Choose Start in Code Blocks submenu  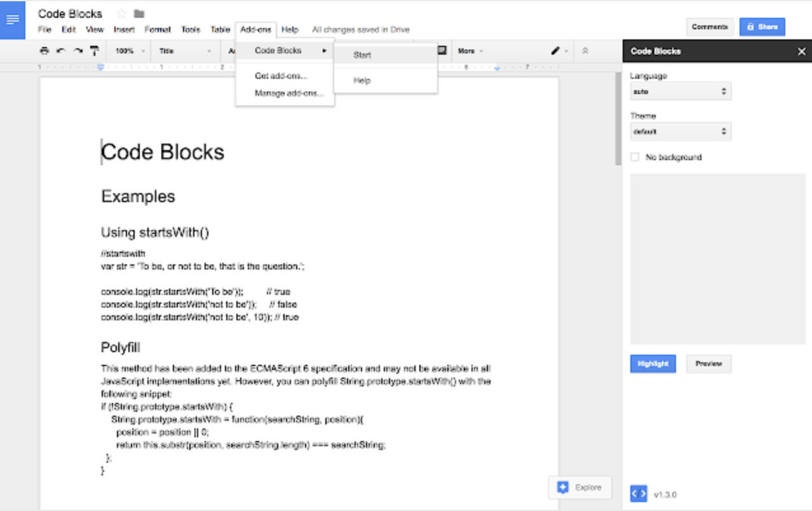pos(386,55)
